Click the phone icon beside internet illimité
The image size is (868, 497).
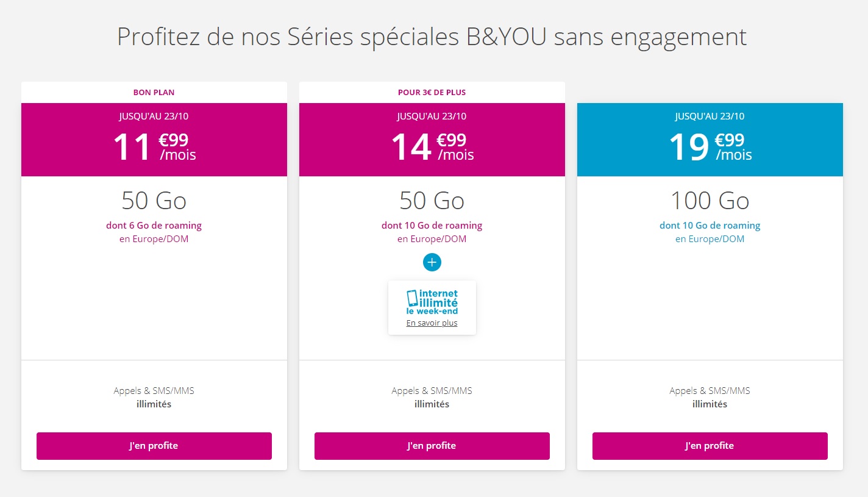(413, 298)
